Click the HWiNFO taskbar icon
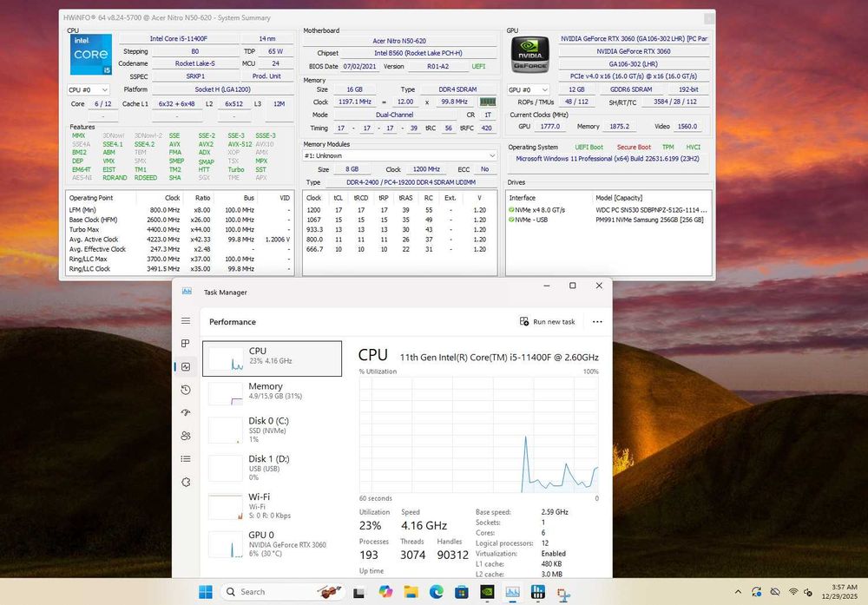This screenshot has width=868, height=605. click(x=537, y=592)
